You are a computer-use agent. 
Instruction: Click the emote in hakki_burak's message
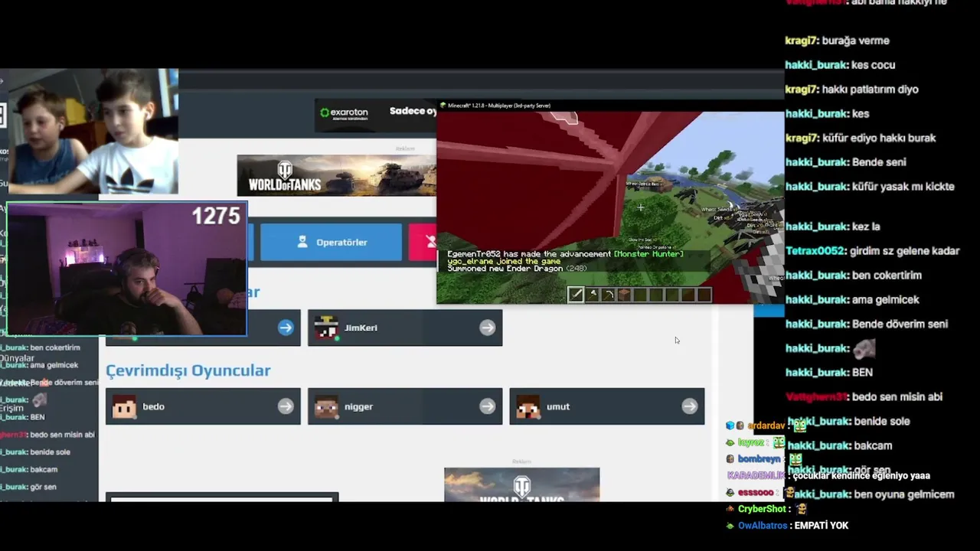(x=864, y=348)
